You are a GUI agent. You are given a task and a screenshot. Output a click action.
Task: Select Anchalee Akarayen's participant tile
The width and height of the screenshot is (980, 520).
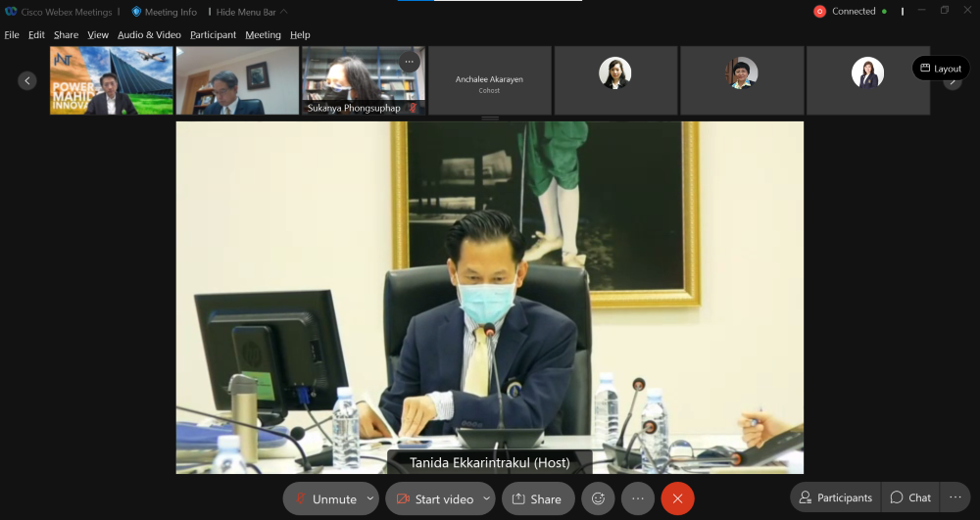click(489, 80)
